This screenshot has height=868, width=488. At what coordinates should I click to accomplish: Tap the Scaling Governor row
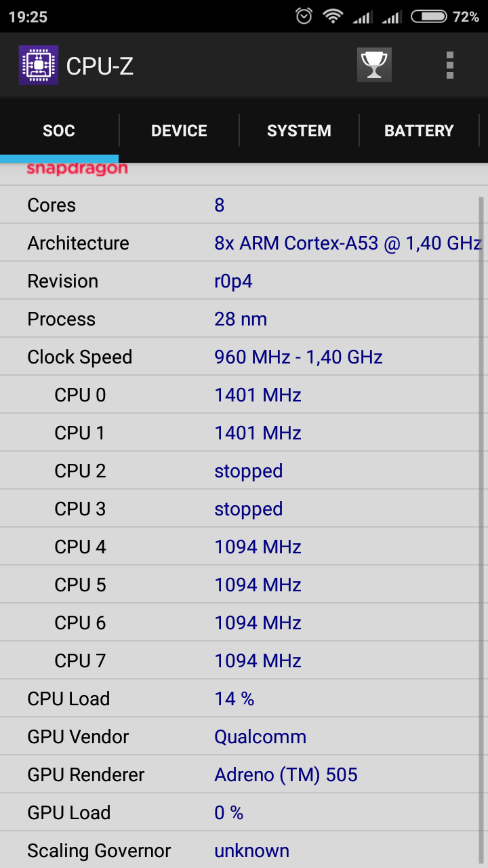click(x=244, y=850)
